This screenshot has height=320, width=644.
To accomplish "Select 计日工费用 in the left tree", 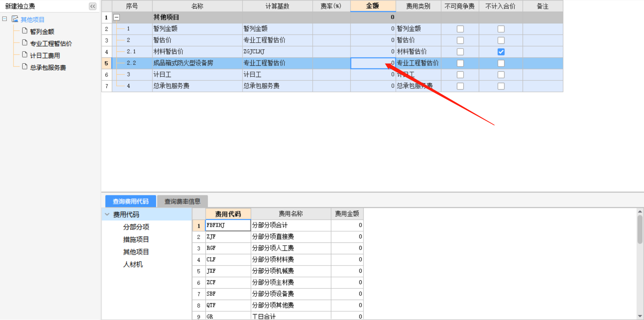I will coord(45,55).
